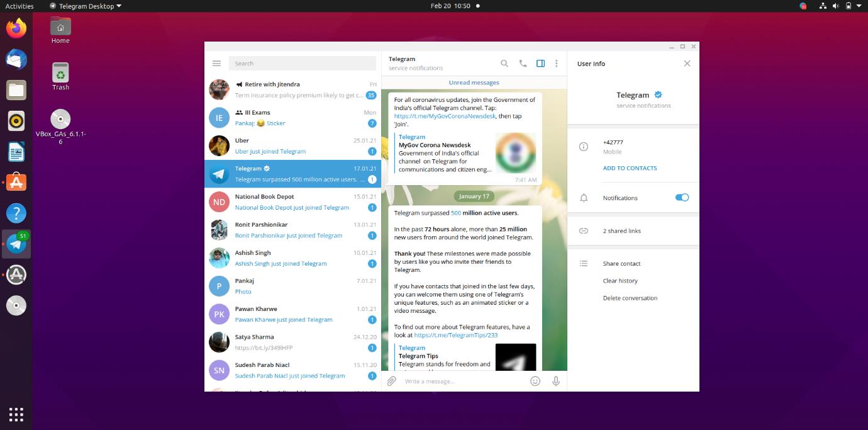Image resolution: width=868 pixels, height=430 pixels.
Task: Open the Ashish Singh chat
Action: pyautogui.click(x=292, y=258)
